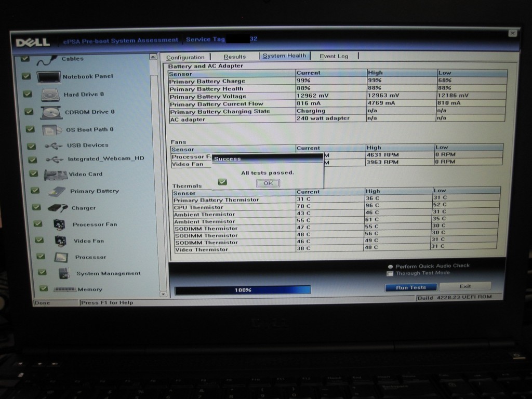Screen dimensions: 532x399
Task: Select the Video Fan icon
Action: pos(60,241)
